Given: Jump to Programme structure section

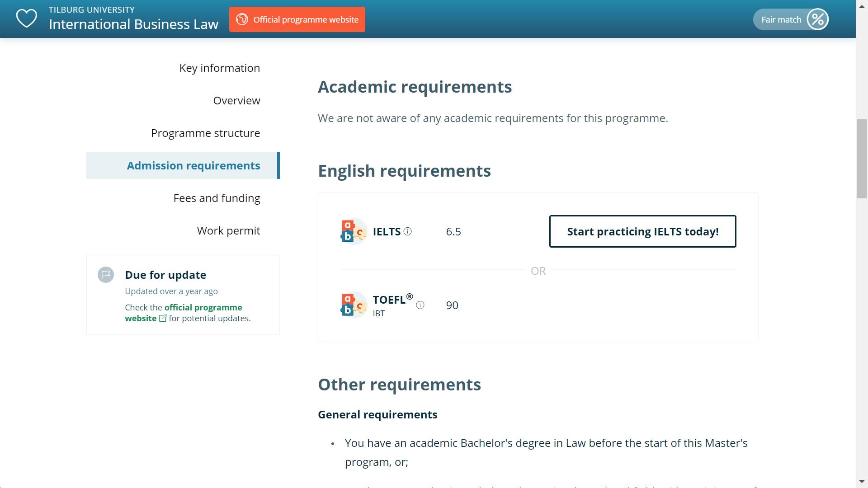Looking at the screenshot, I should point(205,133).
